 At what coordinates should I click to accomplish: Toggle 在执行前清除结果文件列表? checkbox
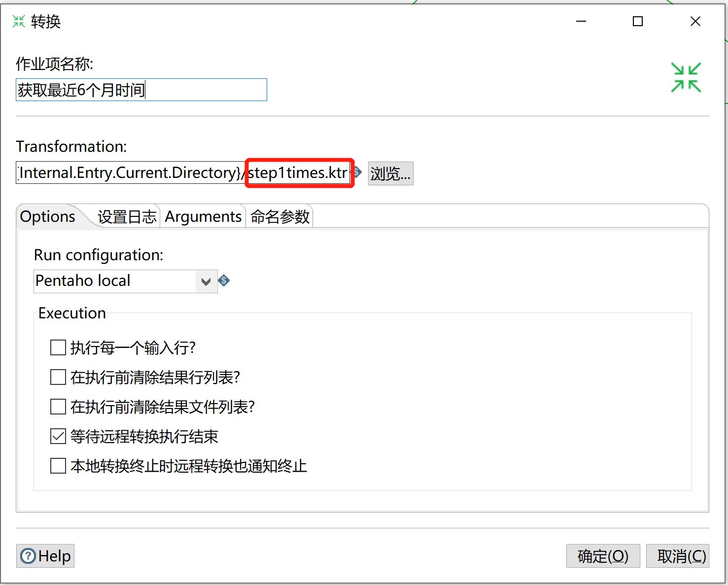coord(58,407)
